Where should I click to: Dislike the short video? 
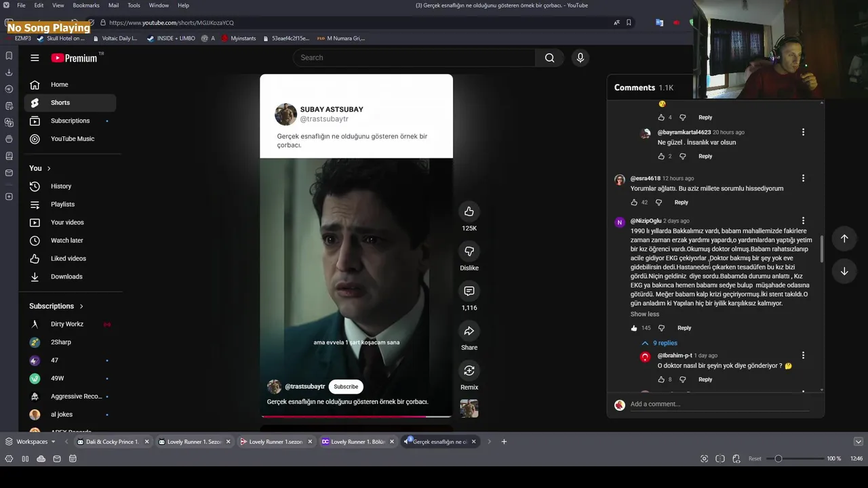pyautogui.click(x=469, y=251)
